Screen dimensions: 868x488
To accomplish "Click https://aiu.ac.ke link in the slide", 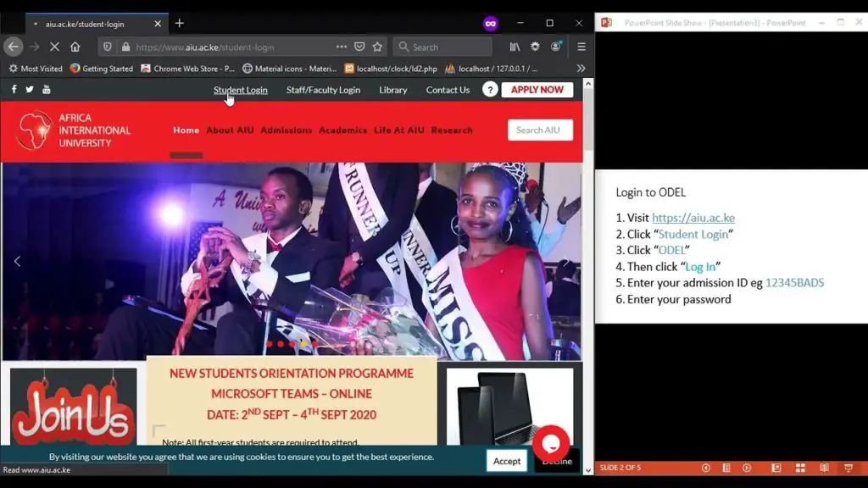I will 693,218.
